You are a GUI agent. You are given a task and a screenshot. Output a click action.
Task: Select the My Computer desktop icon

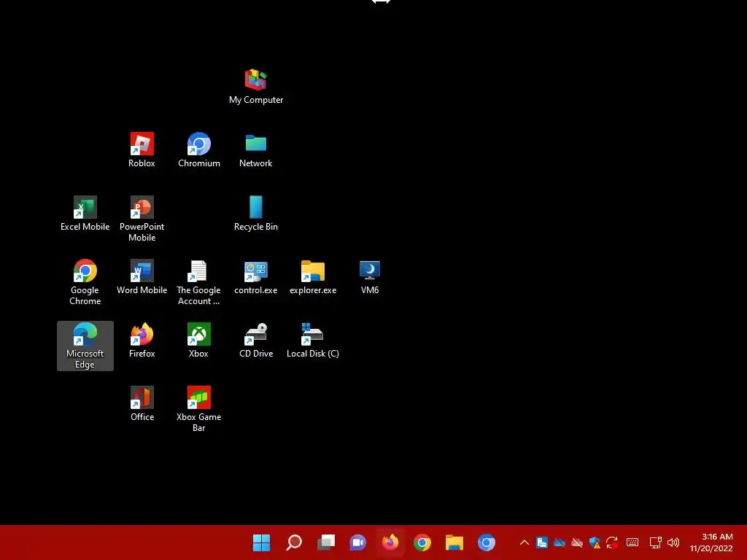[256, 87]
